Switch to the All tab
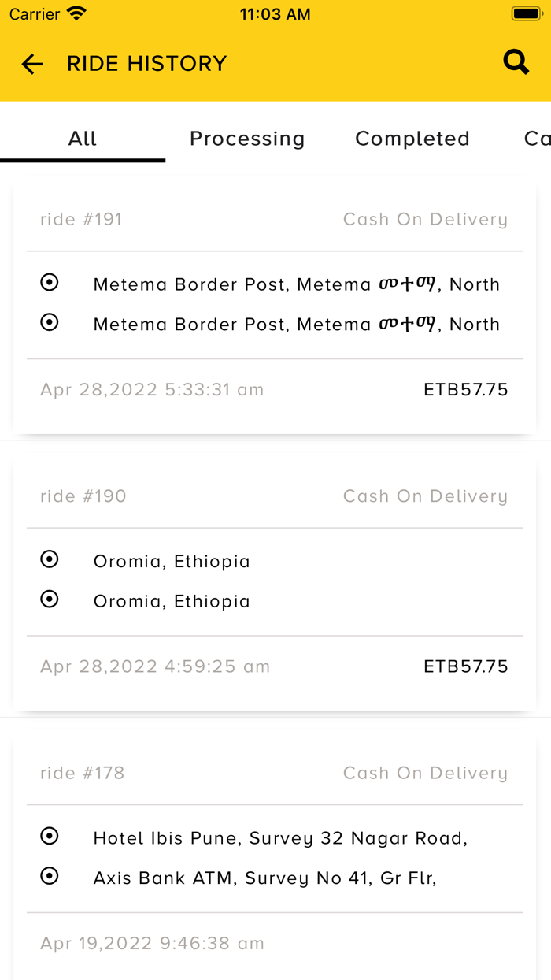 [x=83, y=139]
